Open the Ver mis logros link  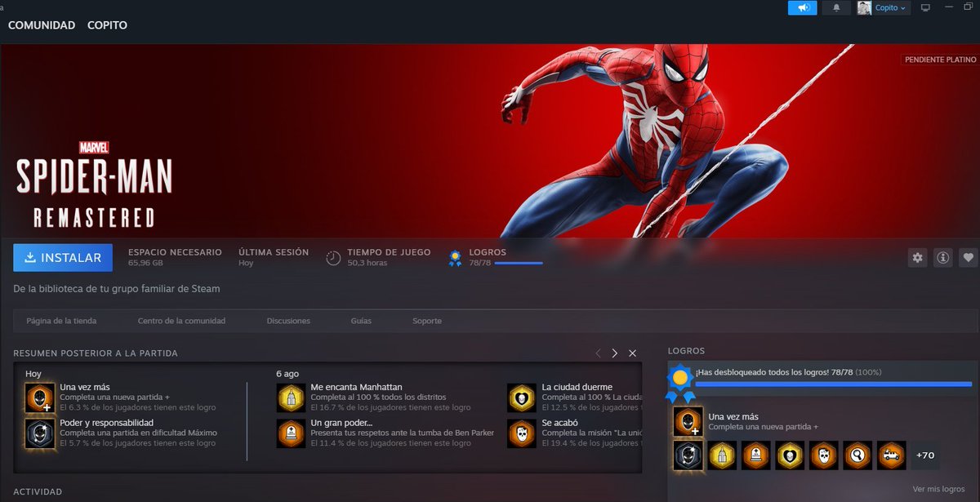tap(938, 489)
